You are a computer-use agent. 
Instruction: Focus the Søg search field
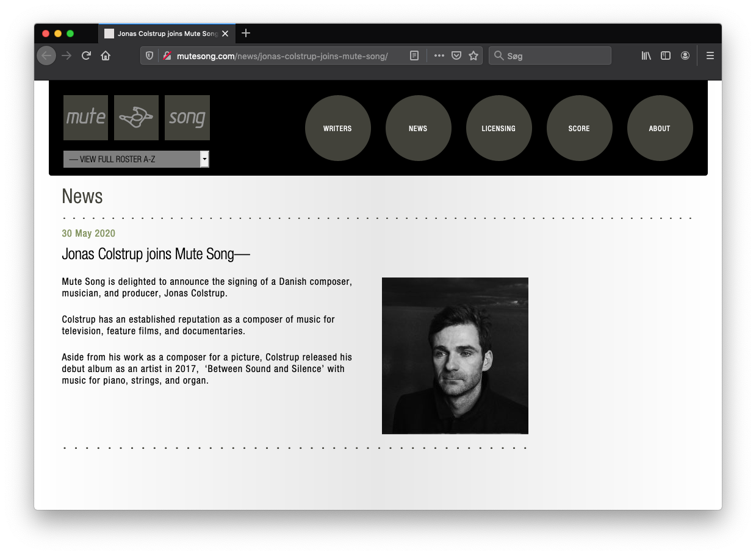coord(550,56)
